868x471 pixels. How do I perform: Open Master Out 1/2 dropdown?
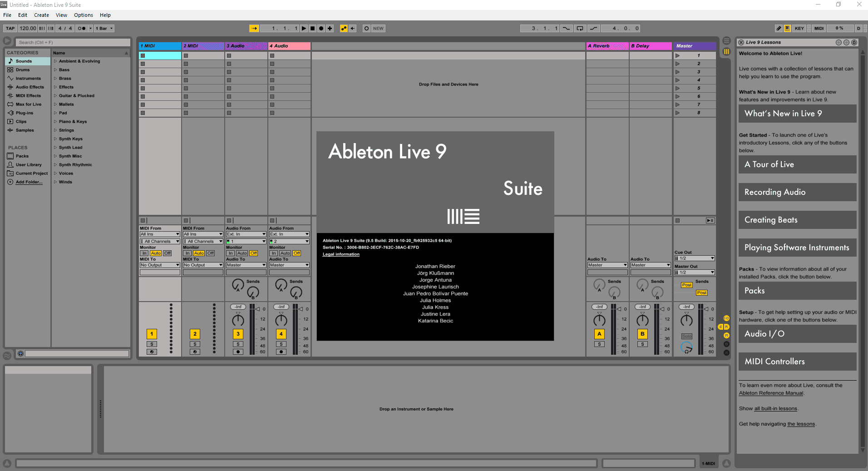pyautogui.click(x=695, y=273)
